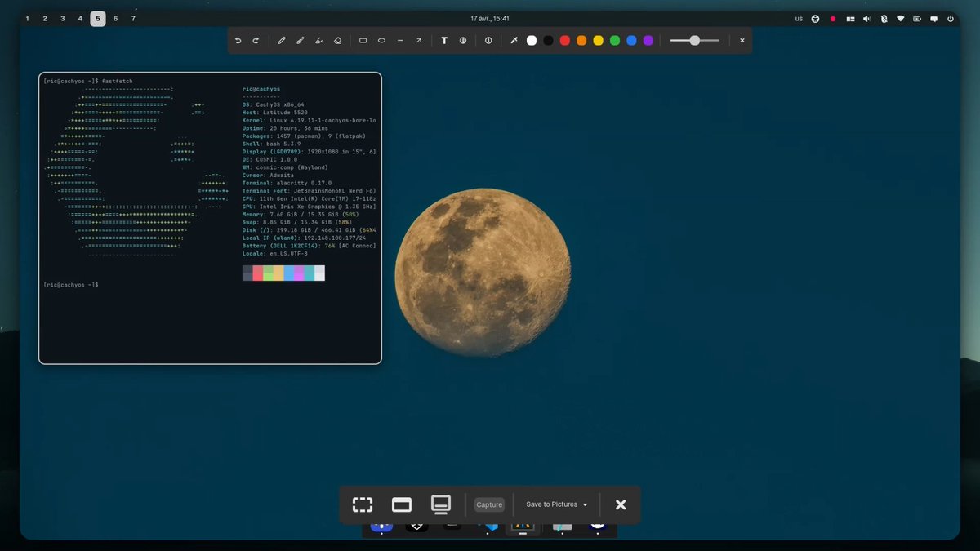Open the notifications applet
This screenshot has width=980, height=551.
coord(933,18)
